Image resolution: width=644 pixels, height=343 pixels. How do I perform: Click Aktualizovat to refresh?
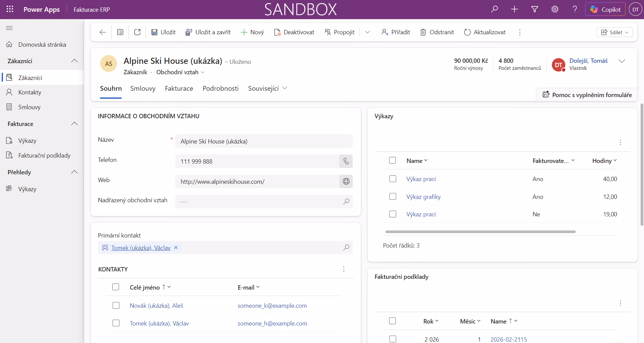[x=485, y=32]
